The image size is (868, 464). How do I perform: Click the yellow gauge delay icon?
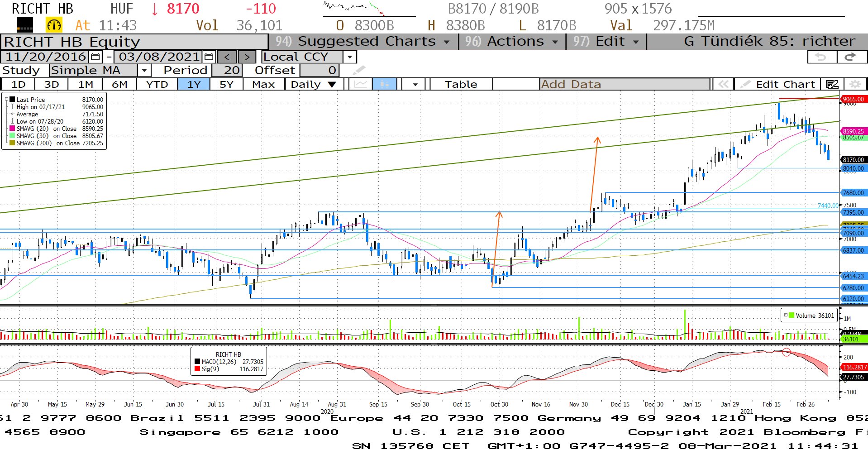pyautogui.click(x=54, y=25)
